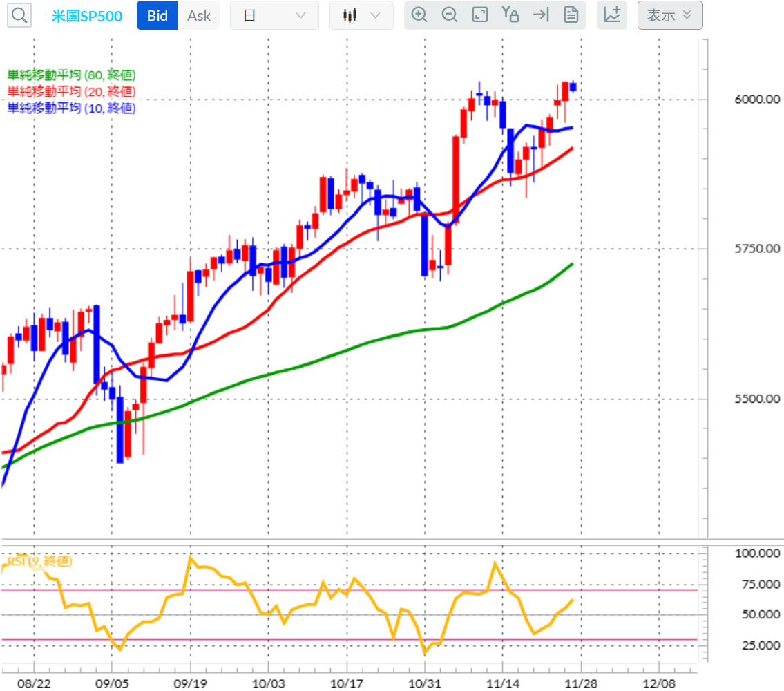Viewport: 784px width, 691px height.
Task: Click the symbol search magnifier icon
Action: (19, 15)
